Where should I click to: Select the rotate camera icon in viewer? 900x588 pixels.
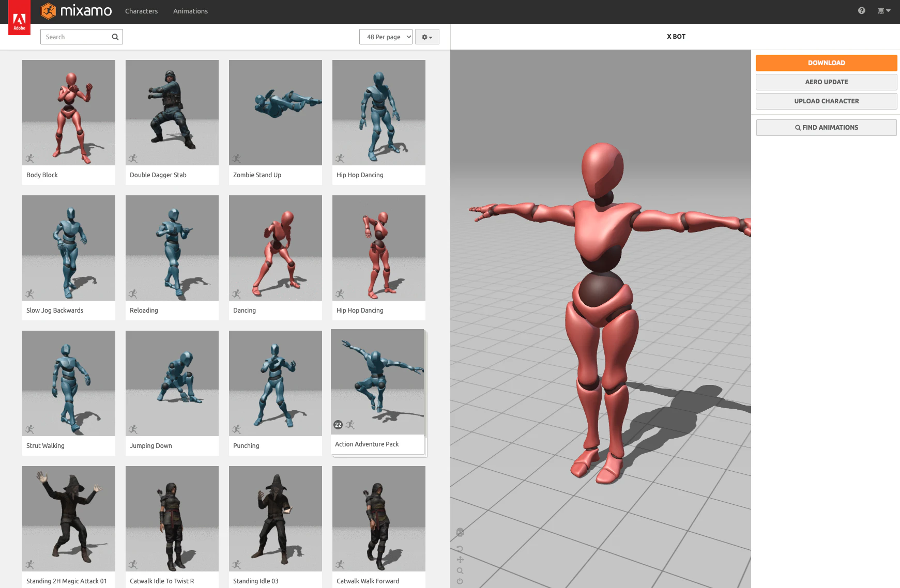(x=460, y=549)
